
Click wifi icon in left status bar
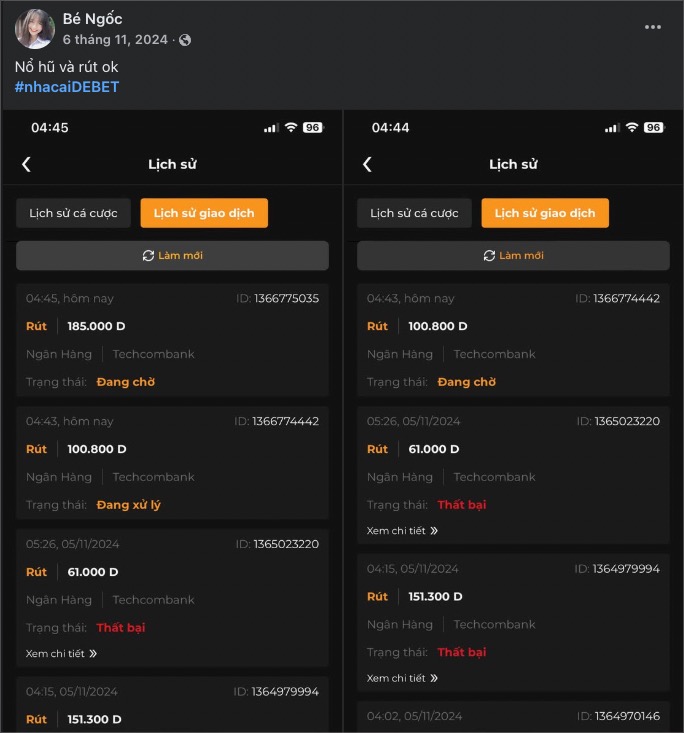pyautogui.click(x=291, y=127)
